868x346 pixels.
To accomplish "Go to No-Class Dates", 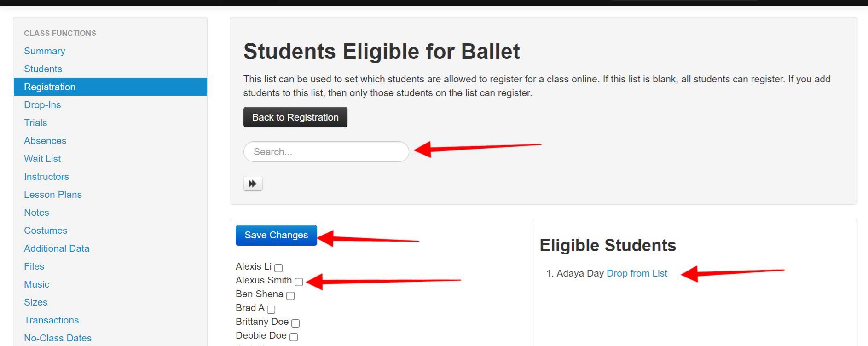I will click(58, 338).
